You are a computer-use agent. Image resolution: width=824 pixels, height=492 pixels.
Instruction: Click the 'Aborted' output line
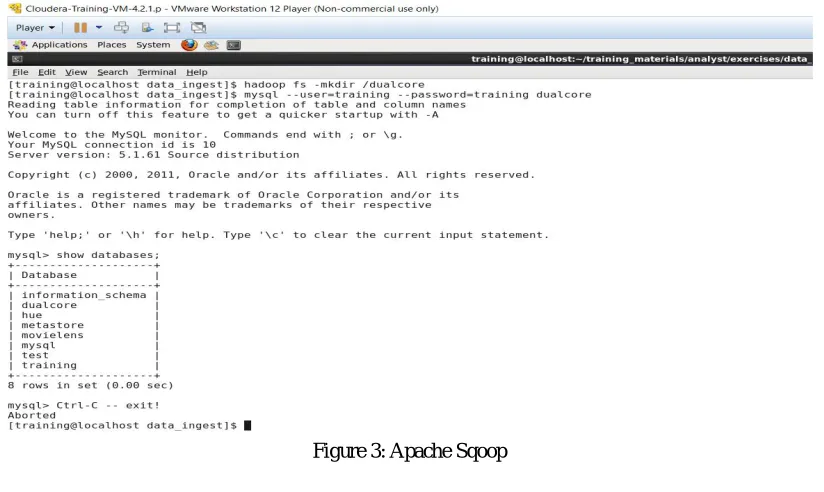32,415
